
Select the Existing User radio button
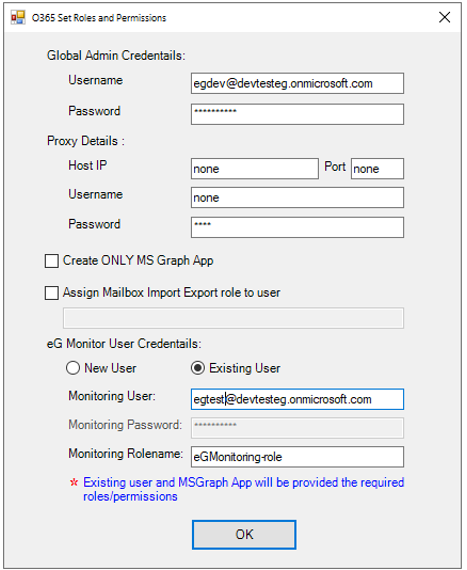point(198,368)
